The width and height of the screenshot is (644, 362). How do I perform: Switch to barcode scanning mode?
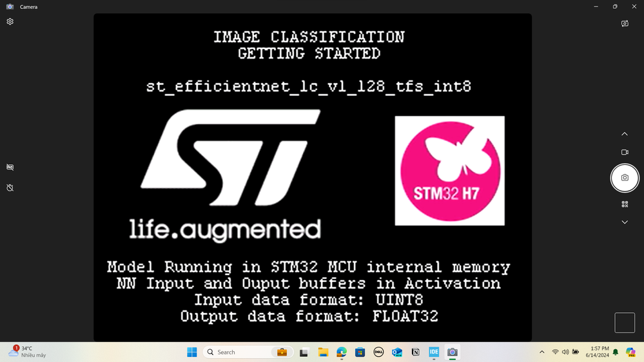tap(625, 204)
